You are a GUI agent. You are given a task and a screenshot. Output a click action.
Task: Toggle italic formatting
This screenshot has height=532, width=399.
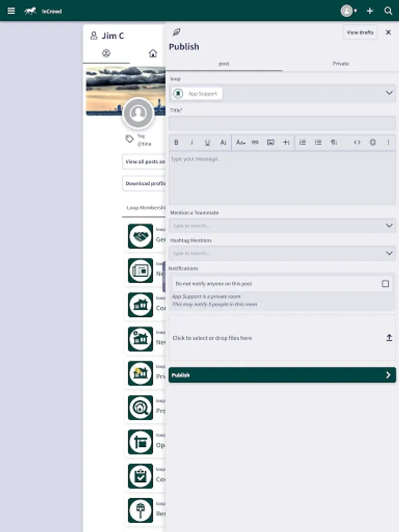click(x=192, y=142)
